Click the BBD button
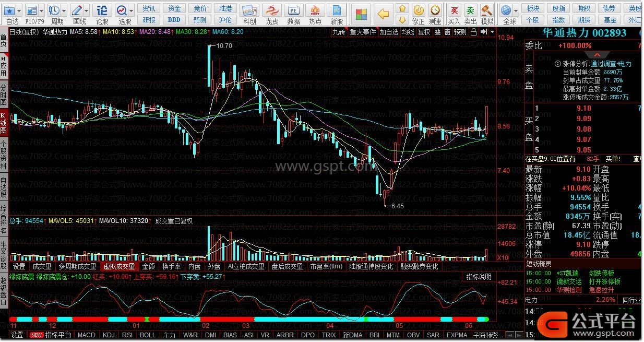The width and height of the screenshot is (644, 342). click(x=174, y=20)
